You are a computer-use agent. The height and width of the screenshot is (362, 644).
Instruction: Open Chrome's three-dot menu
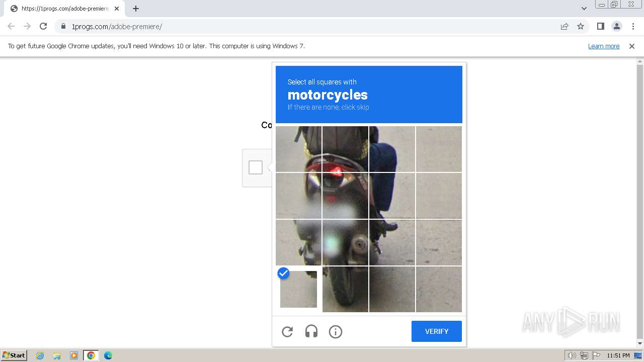click(633, 26)
